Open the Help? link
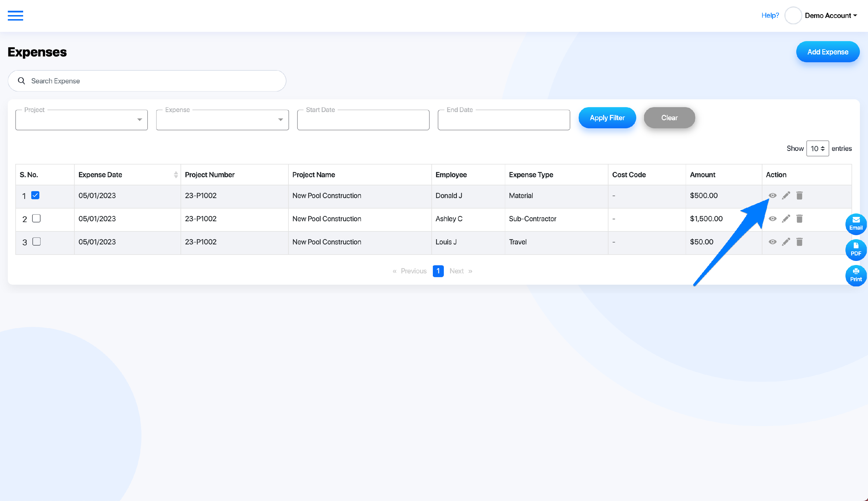The height and width of the screenshot is (501, 868). tap(770, 15)
